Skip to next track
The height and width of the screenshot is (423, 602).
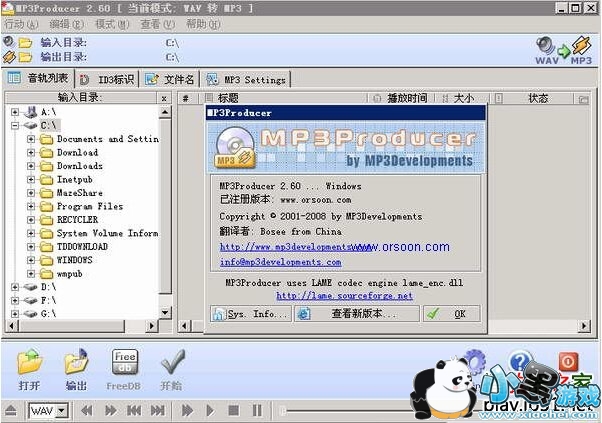tap(157, 411)
